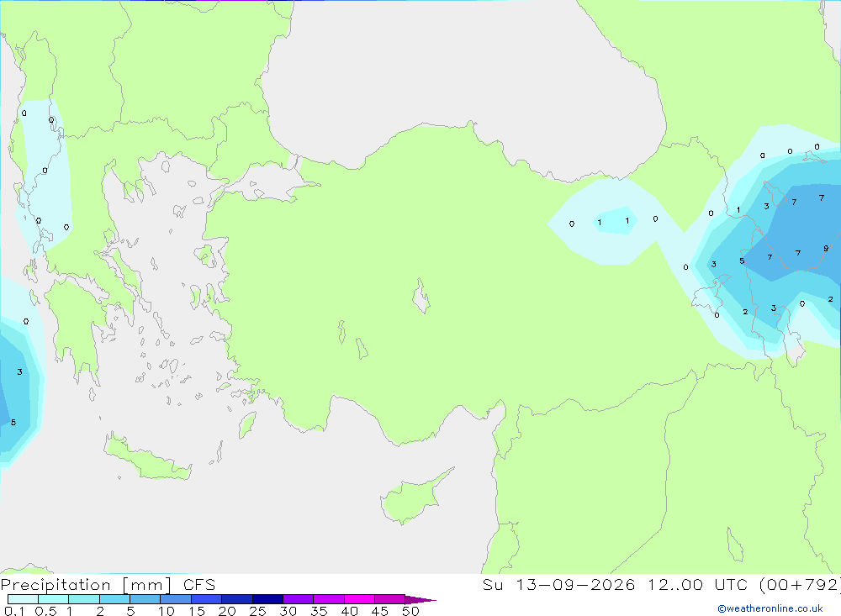Click the date 'Su 13-09-2026' text
This screenshot has width=841, height=616.
click(559, 585)
